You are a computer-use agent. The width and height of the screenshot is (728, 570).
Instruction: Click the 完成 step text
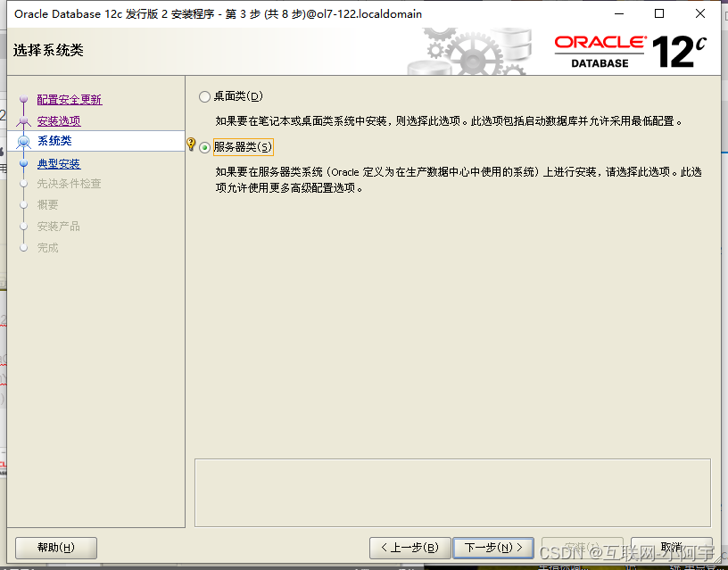[48, 247]
